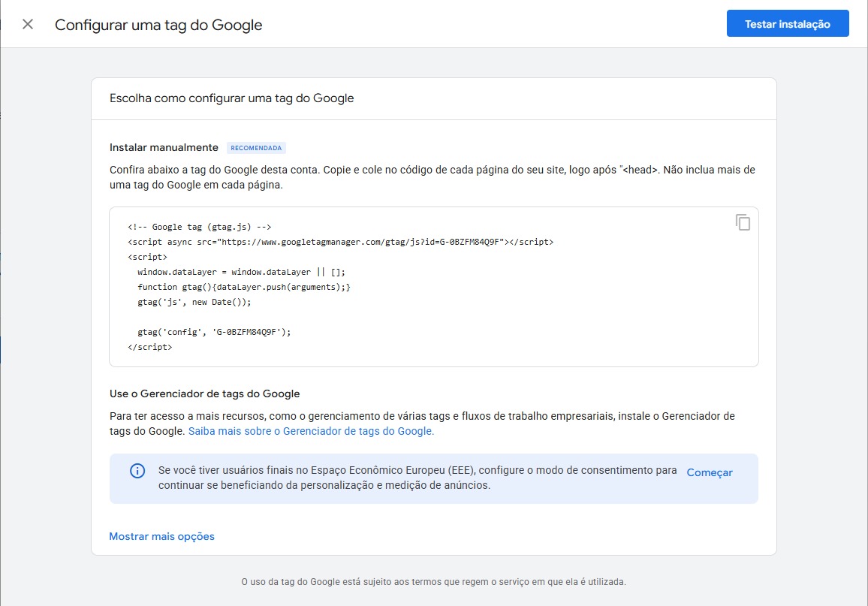Click the RECOMENDADA badge
Viewport: 868px width, 606px height.
click(256, 148)
